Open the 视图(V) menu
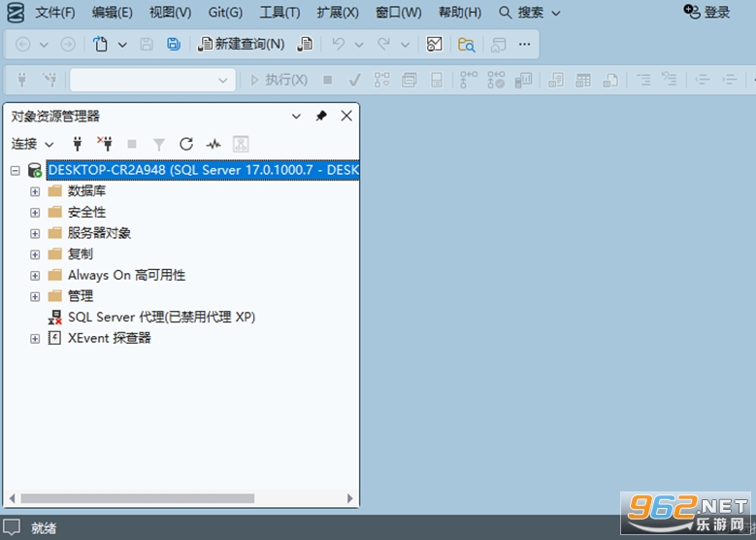Screen dimensions: 756x540 tap(170, 13)
